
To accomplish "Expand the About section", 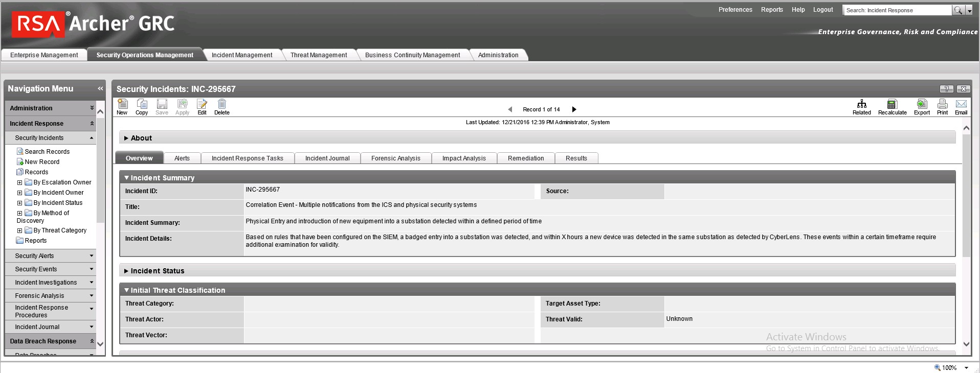I will [x=126, y=138].
